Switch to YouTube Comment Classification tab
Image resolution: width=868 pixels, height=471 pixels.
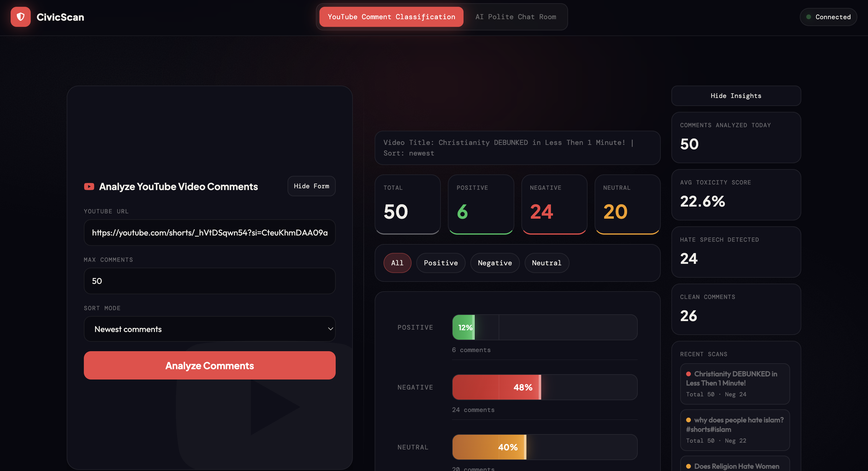(391, 17)
